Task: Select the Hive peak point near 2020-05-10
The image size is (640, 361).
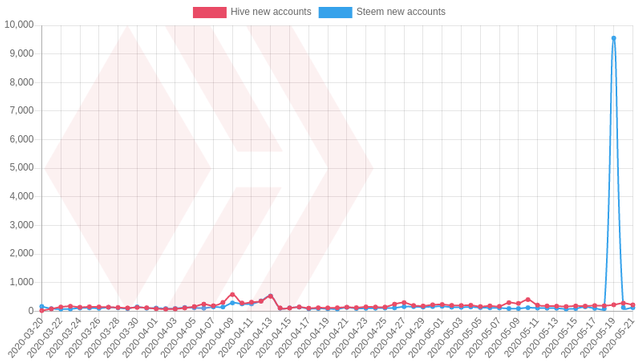Action: (x=528, y=300)
